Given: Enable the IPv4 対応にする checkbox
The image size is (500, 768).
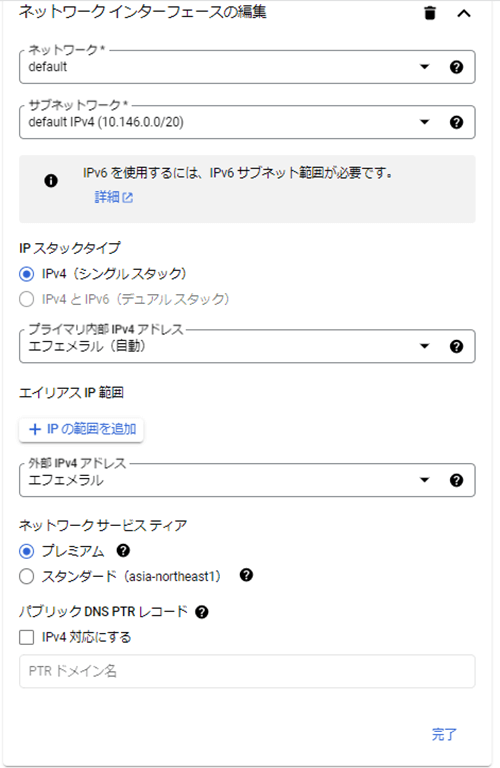Looking at the screenshot, I should [26, 637].
